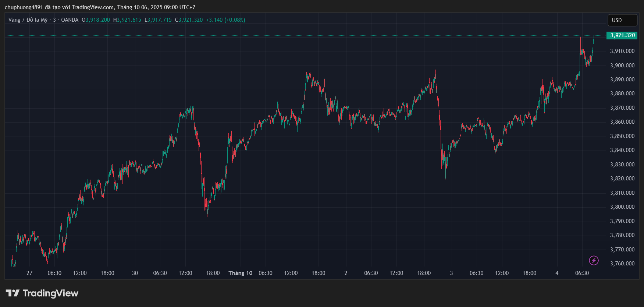
Task: Click the purple lightning bolt icon
Action: point(594,261)
